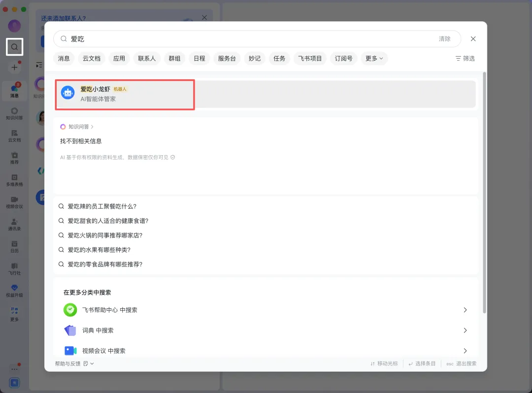Image resolution: width=532 pixels, height=393 pixels.
Task: Expand the 知识问答 section chevron
Action: [x=92, y=127]
